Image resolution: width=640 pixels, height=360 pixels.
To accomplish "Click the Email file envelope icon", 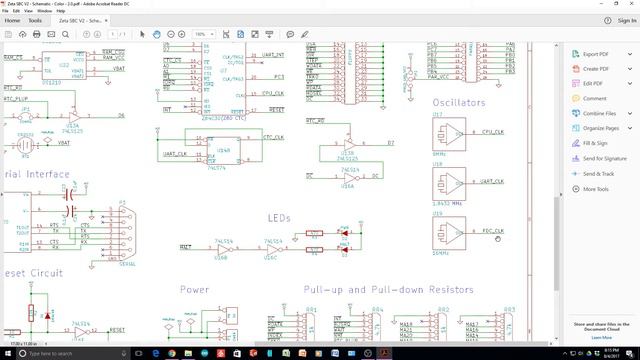I will [51, 34].
